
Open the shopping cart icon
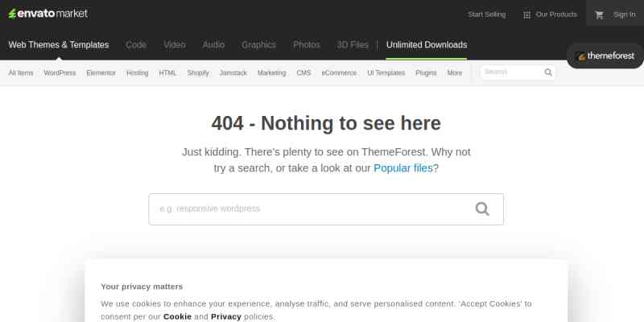click(599, 14)
